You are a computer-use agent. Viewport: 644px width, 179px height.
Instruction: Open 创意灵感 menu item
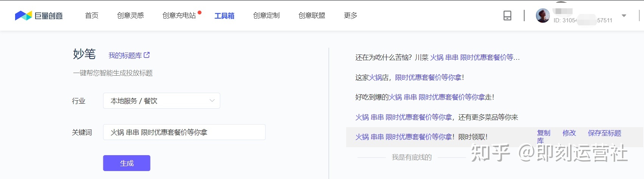(x=130, y=16)
